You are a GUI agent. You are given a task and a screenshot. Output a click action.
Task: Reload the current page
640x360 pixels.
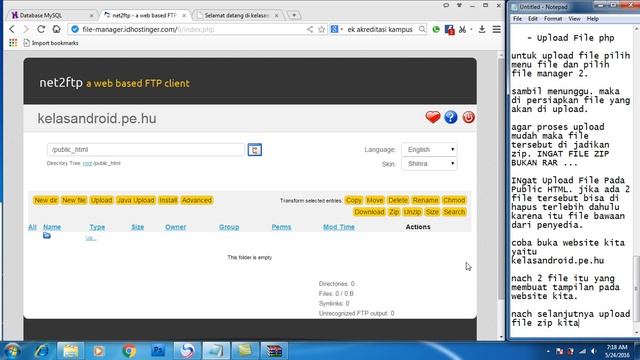41,29
